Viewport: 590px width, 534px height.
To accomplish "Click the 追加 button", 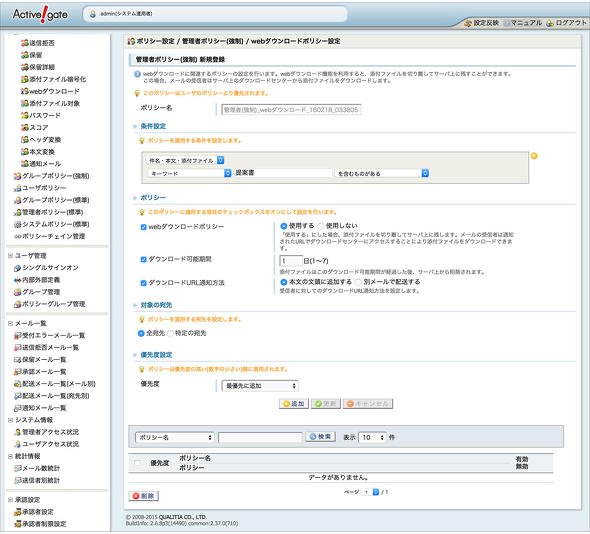I will click(x=294, y=404).
